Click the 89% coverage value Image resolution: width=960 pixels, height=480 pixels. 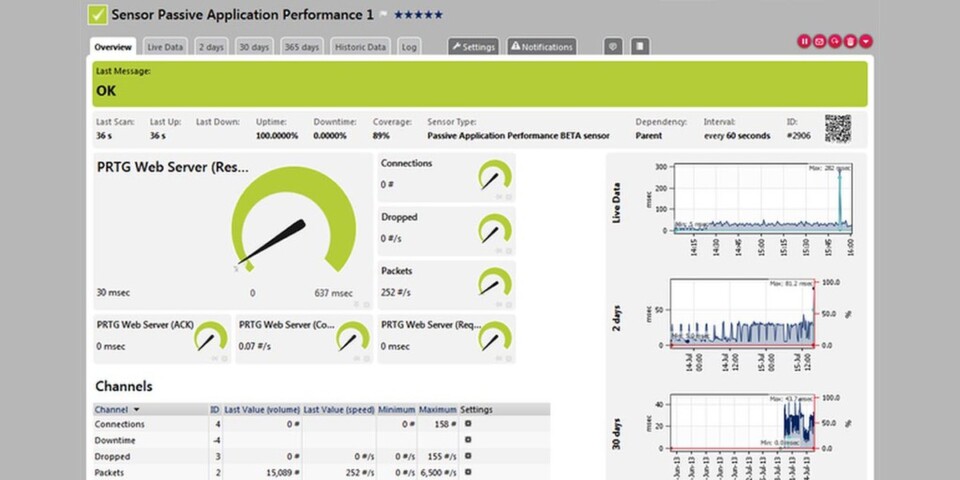tap(381, 136)
